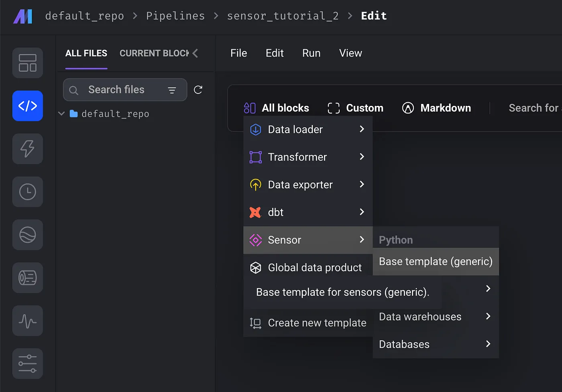Click the Custom block brackets icon
This screenshot has height=392, width=562.
(334, 108)
